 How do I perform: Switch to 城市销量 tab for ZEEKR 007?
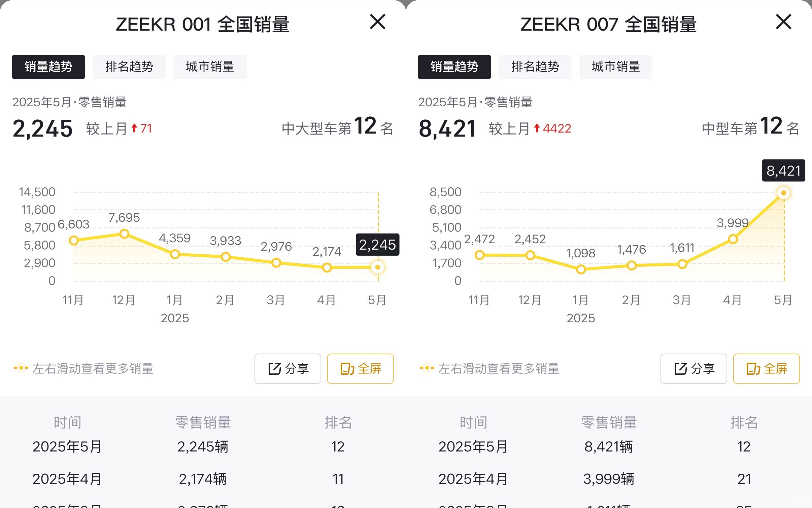[616, 67]
